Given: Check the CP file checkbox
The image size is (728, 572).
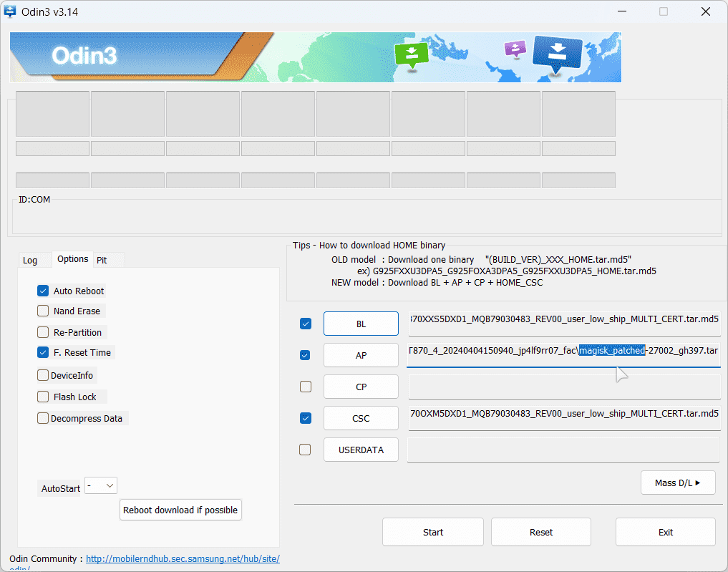Looking at the screenshot, I should pos(306,387).
